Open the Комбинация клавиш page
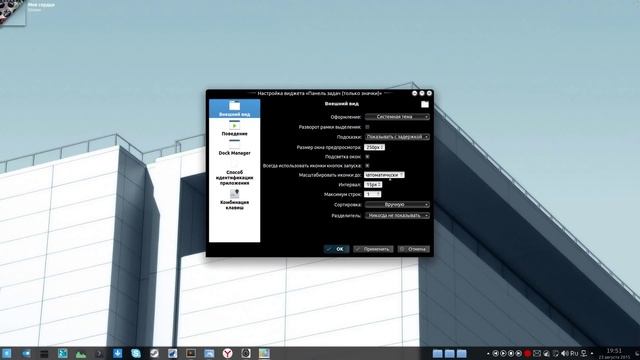 coord(234,199)
